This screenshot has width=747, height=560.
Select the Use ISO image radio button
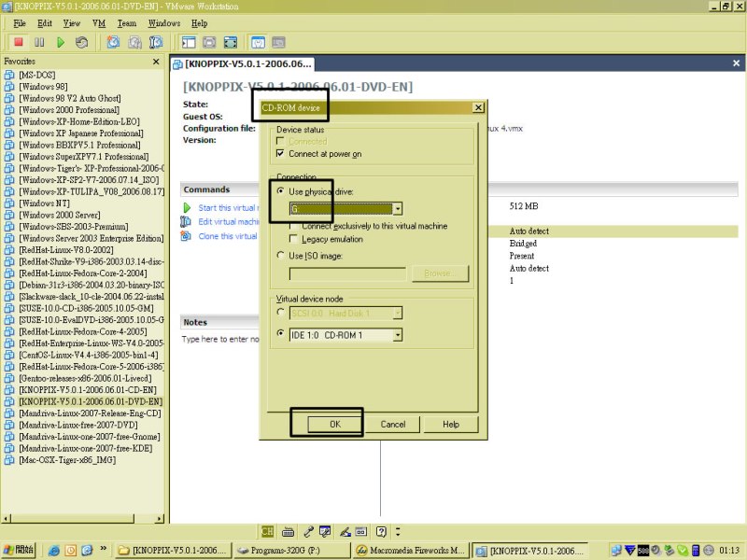click(281, 255)
